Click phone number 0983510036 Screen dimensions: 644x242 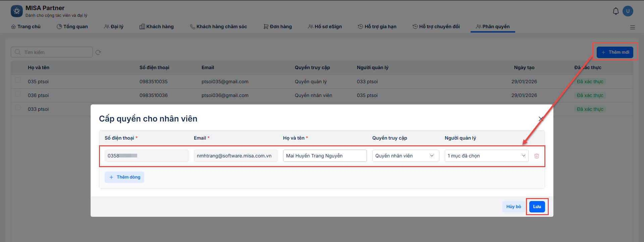pos(154,95)
